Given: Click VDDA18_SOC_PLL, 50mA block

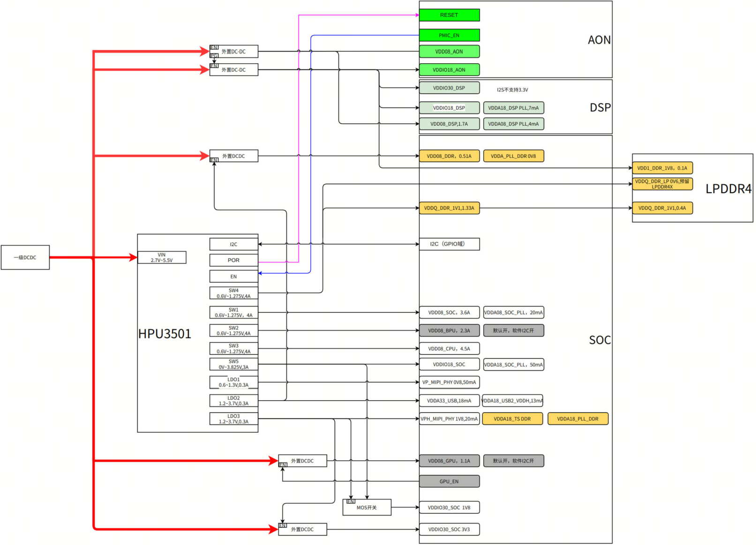Looking at the screenshot, I should click(513, 365).
